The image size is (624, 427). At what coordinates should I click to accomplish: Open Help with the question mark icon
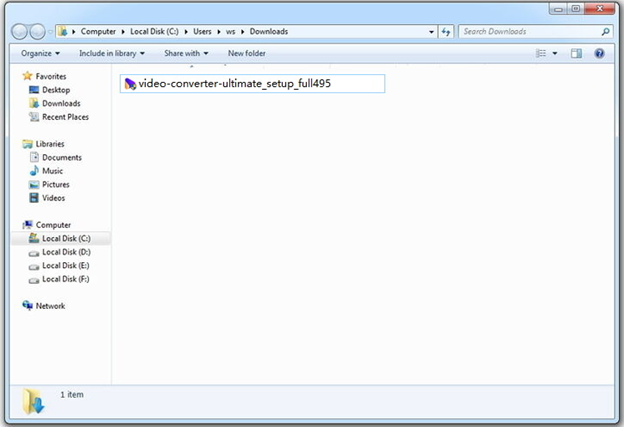tap(599, 53)
